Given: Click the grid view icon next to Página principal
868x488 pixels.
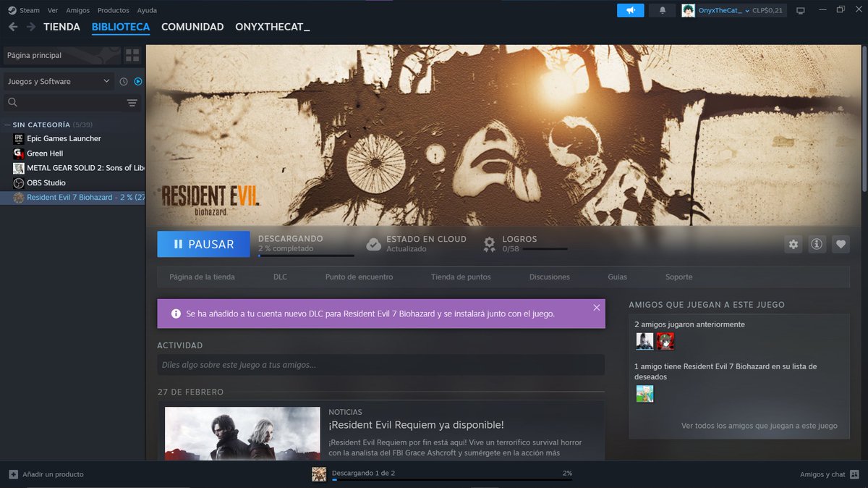Looking at the screenshot, I should click(x=133, y=54).
